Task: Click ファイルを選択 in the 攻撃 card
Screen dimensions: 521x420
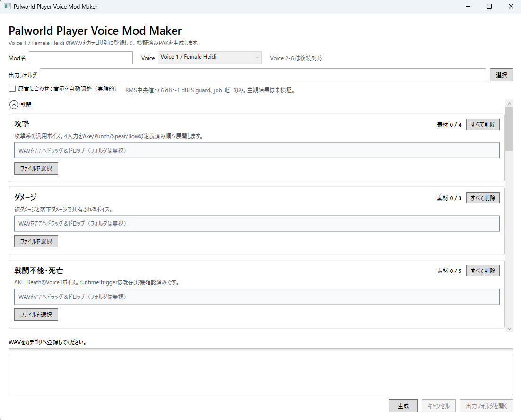Action: tap(36, 168)
